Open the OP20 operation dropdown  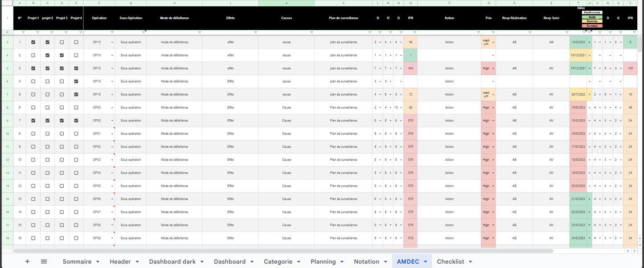112,108
